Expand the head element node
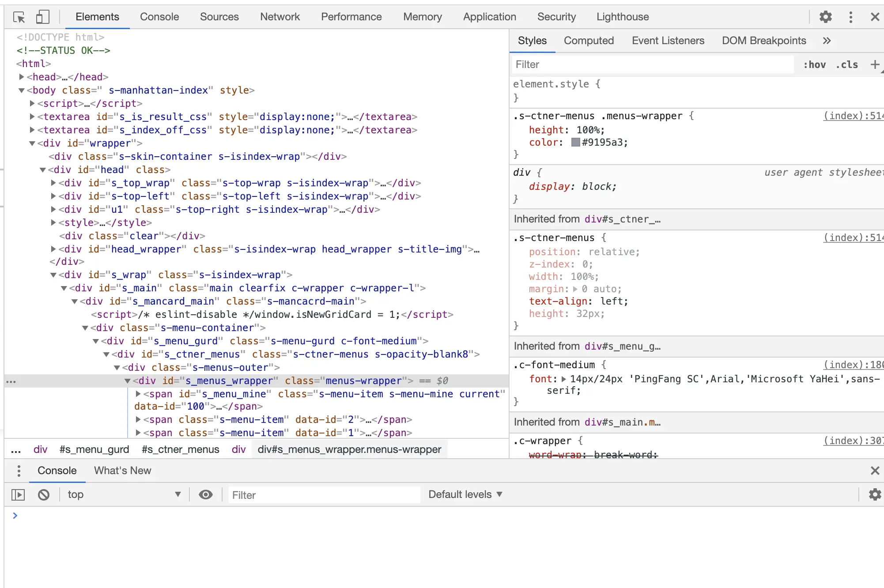 [22, 77]
